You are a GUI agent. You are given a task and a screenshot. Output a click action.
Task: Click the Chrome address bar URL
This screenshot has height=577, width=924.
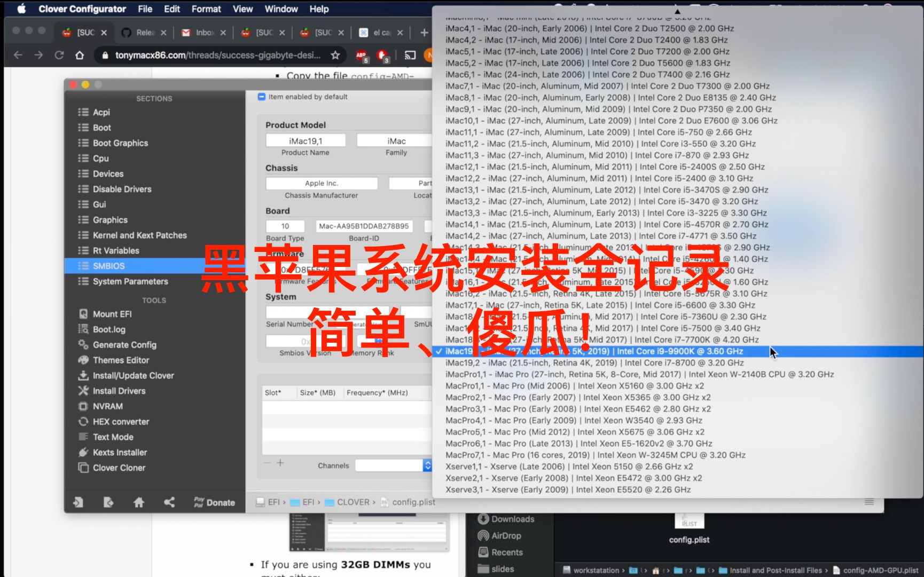click(218, 55)
